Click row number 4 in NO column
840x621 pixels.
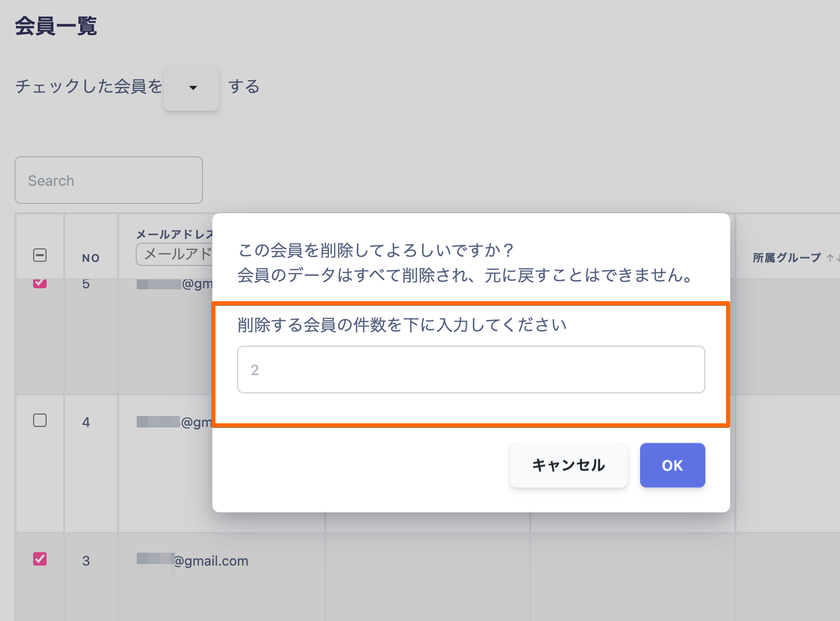(86, 422)
